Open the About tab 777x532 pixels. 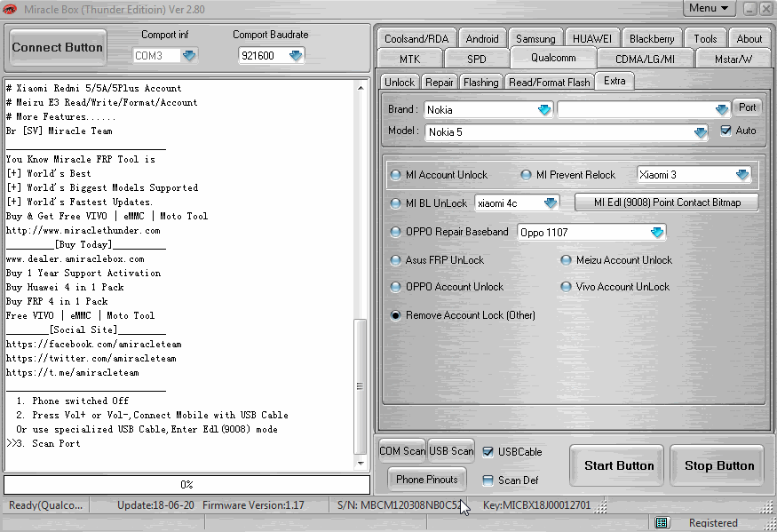click(749, 39)
